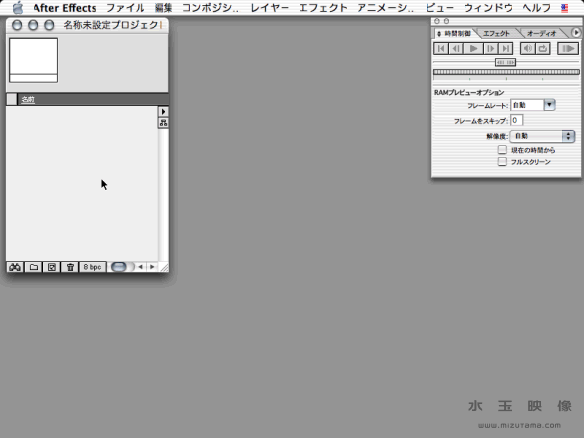
Task: Click the trash delete icon in Project window
Action: coord(70,267)
